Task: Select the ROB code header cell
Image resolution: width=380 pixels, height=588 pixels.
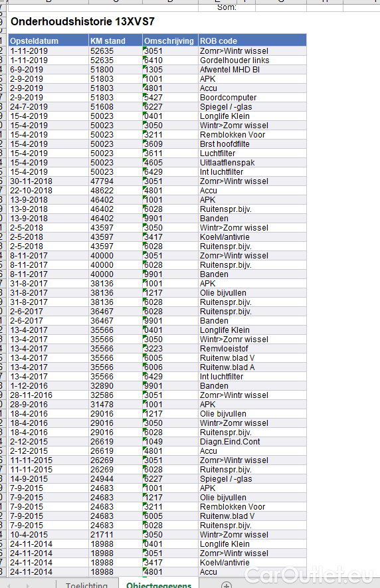Action: point(252,41)
